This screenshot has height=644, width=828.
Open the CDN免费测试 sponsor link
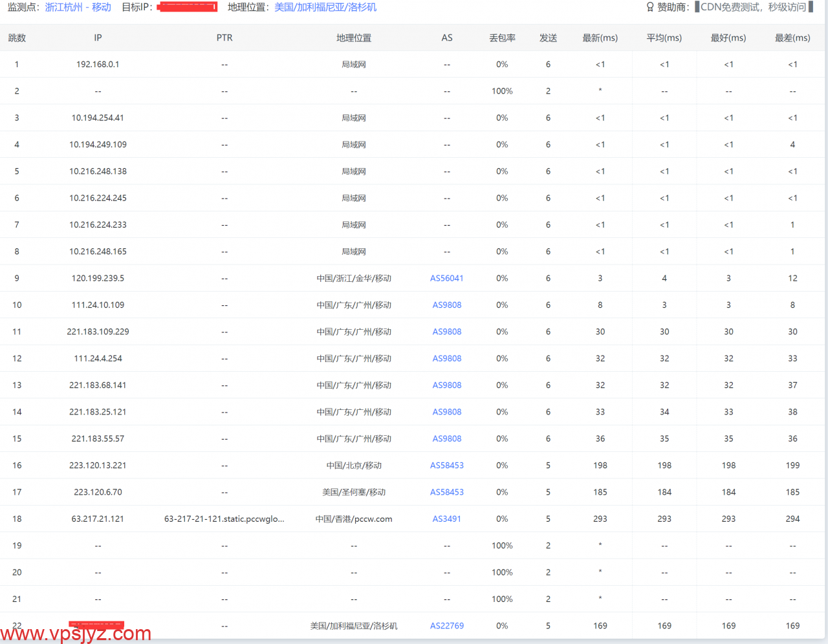753,7
